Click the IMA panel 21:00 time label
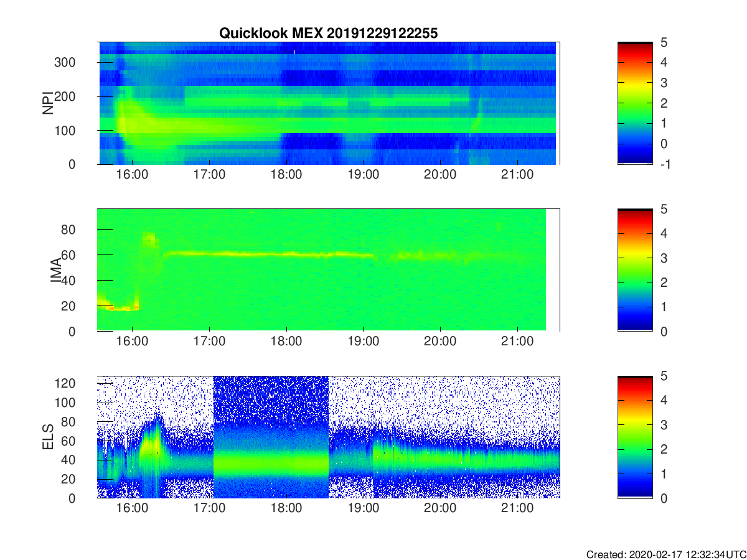 [518, 342]
